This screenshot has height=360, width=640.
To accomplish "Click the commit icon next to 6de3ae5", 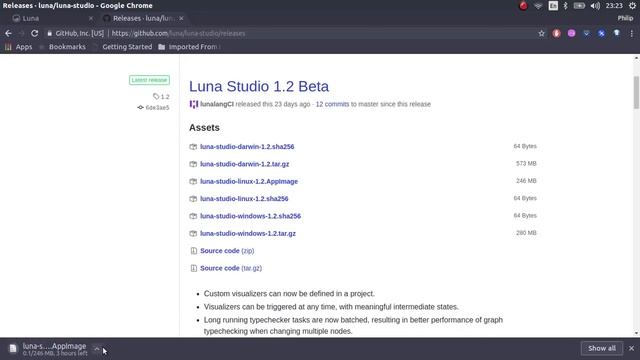I will coord(140,107).
